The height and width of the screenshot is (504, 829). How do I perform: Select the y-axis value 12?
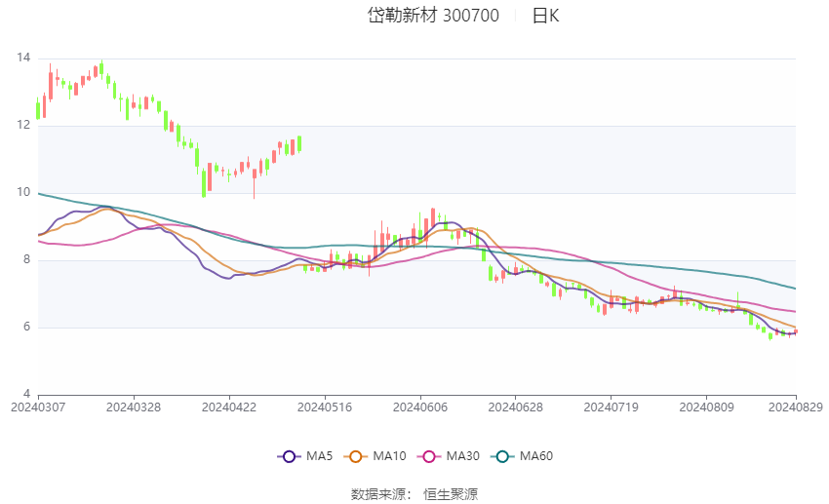pyautogui.click(x=23, y=125)
